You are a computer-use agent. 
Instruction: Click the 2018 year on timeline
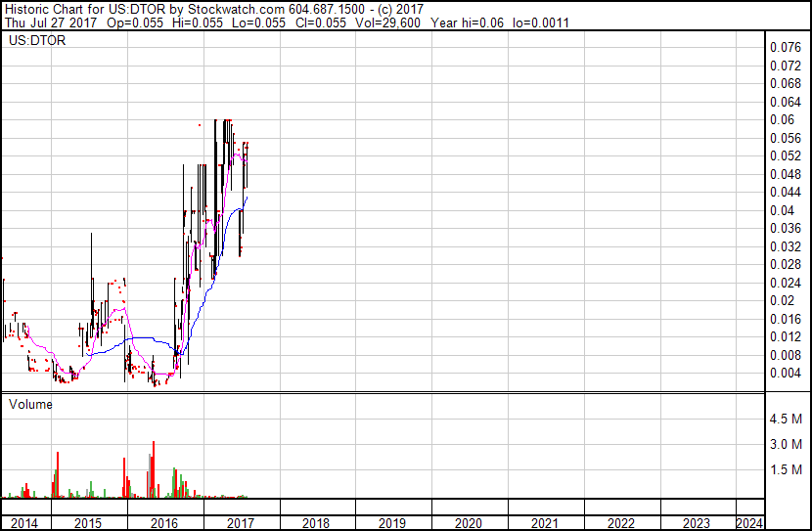317,523
